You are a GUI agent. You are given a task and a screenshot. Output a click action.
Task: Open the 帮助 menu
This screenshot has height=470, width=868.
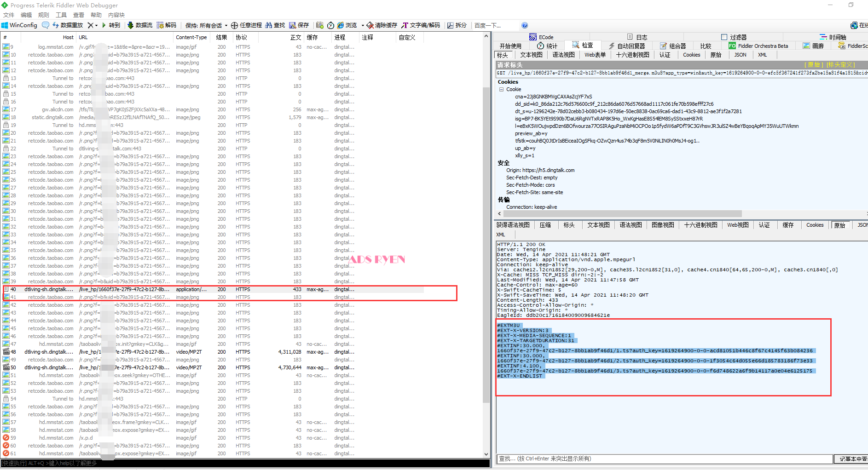tap(96, 15)
